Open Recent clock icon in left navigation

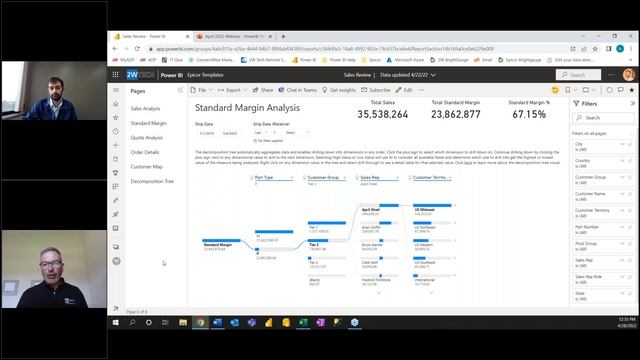tap(116, 131)
